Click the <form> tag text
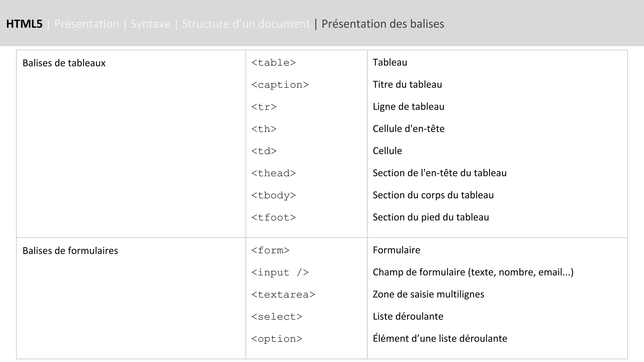 tap(270, 250)
